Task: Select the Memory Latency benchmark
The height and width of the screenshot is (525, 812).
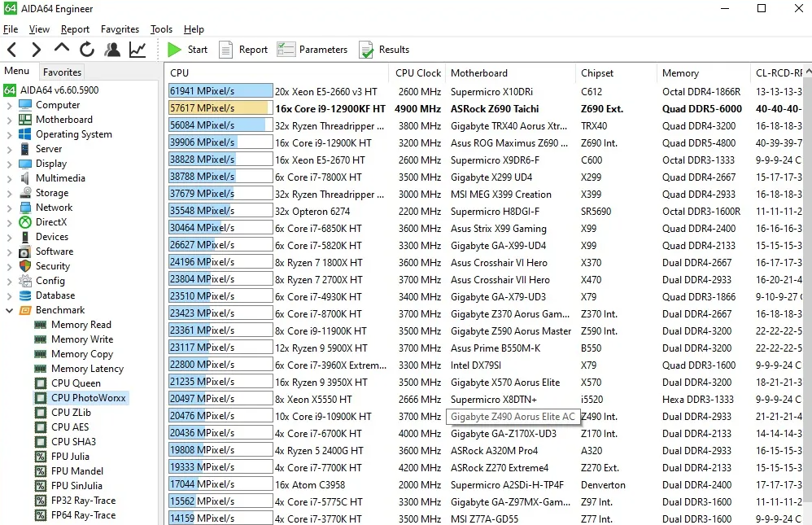Action: (88, 369)
